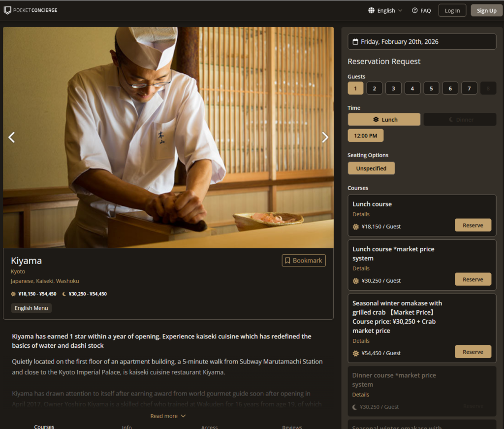Choose 5 guests for reservation
The height and width of the screenshot is (429, 504).
click(x=431, y=88)
